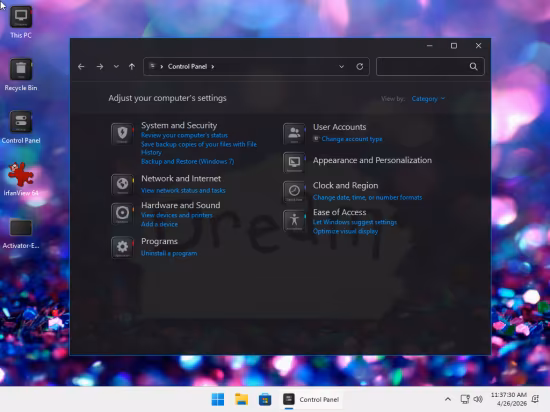Click Add a device link
This screenshot has width=550, height=412.
pyautogui.click(x=159, y=224)
